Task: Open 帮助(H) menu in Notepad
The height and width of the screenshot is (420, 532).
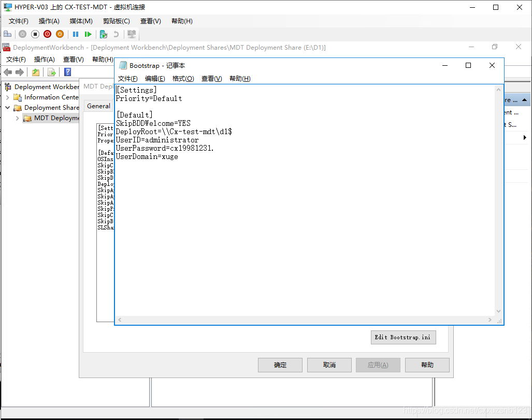Action: (240, 79)
